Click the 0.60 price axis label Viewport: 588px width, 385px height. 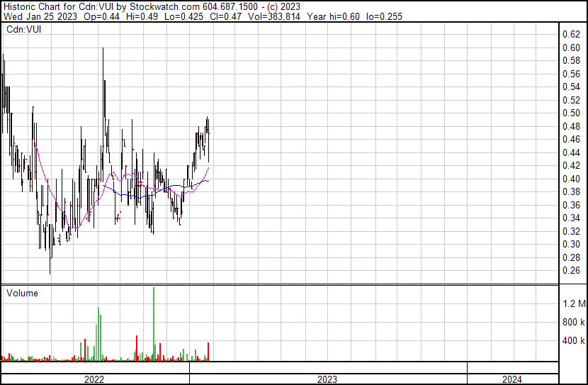tap(571, 48)
